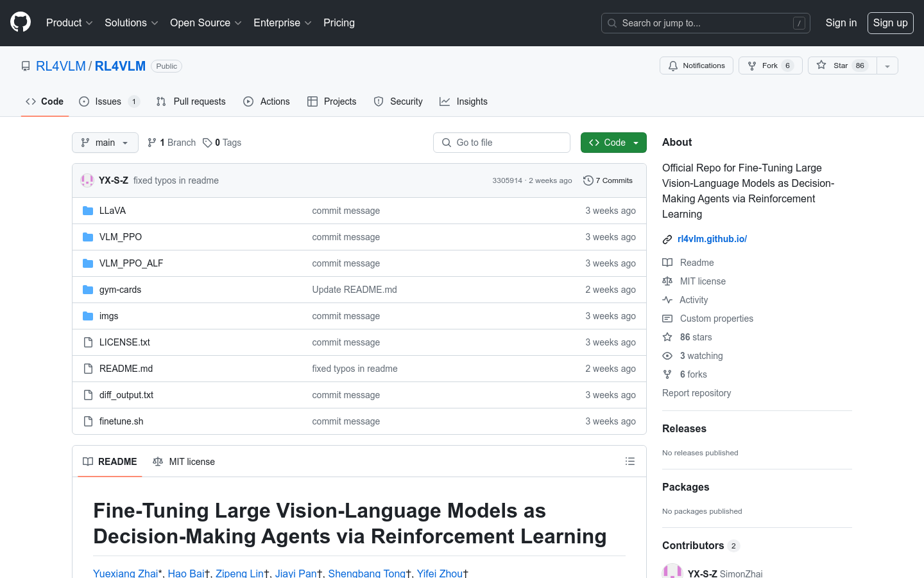Click the Sign in link
This screenshot has width=924, height=578.
tap(841, 22)
